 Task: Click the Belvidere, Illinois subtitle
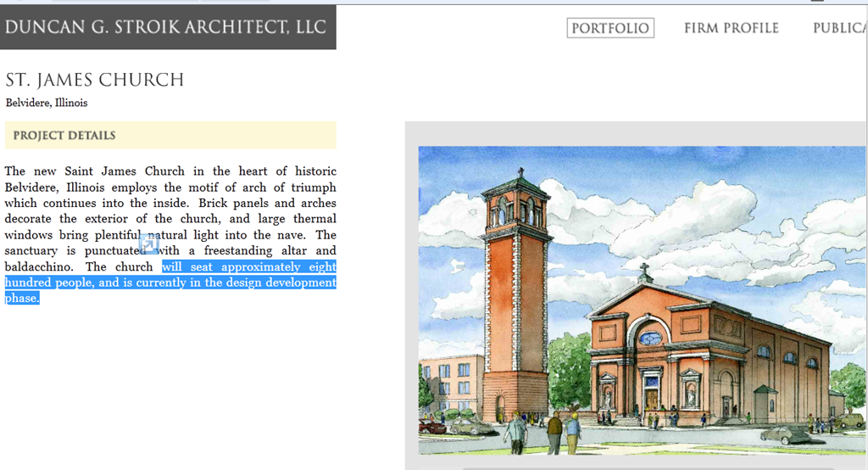pyautogui.click(x=47, y=104)
